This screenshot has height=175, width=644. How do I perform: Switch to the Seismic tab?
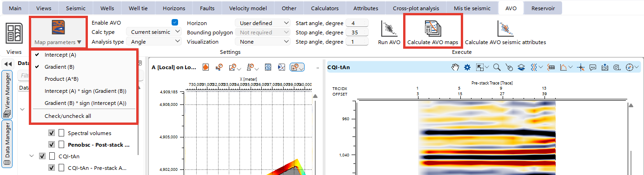pyautogui.click(x=75, y=8)
